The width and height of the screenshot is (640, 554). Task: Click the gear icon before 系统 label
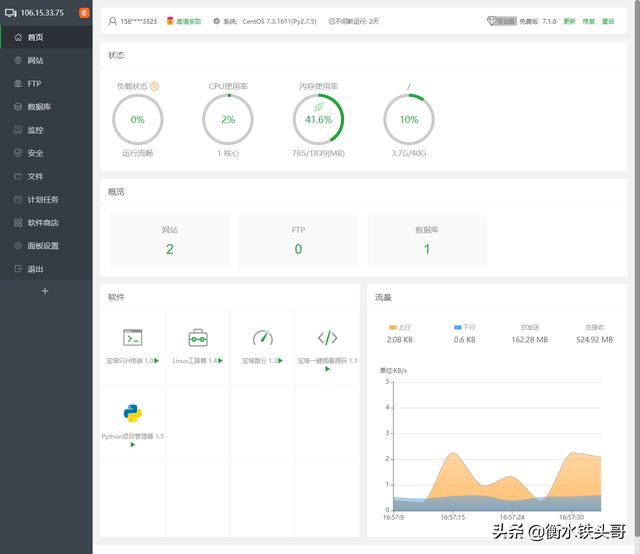(216, 21)
